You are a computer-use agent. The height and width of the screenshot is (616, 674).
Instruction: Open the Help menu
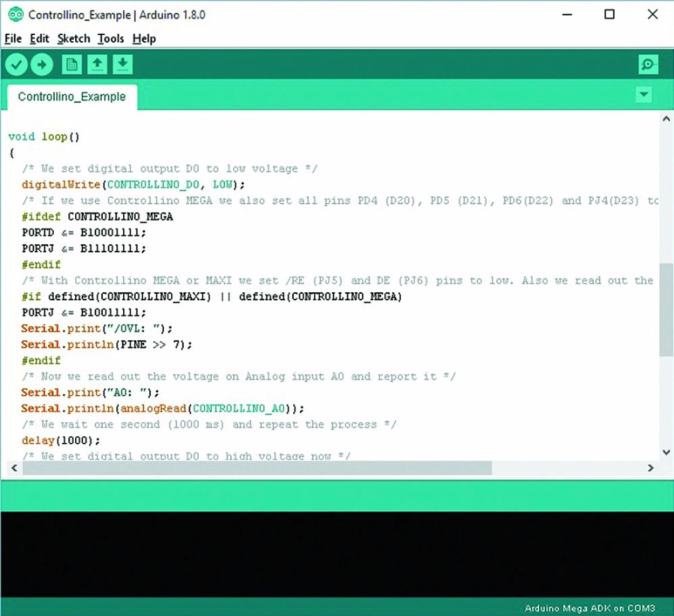tap(144, 38)
